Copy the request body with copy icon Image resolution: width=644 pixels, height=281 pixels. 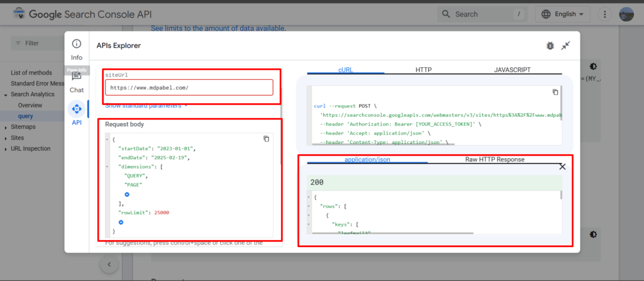pyautogui.click(x=266, y=139)
